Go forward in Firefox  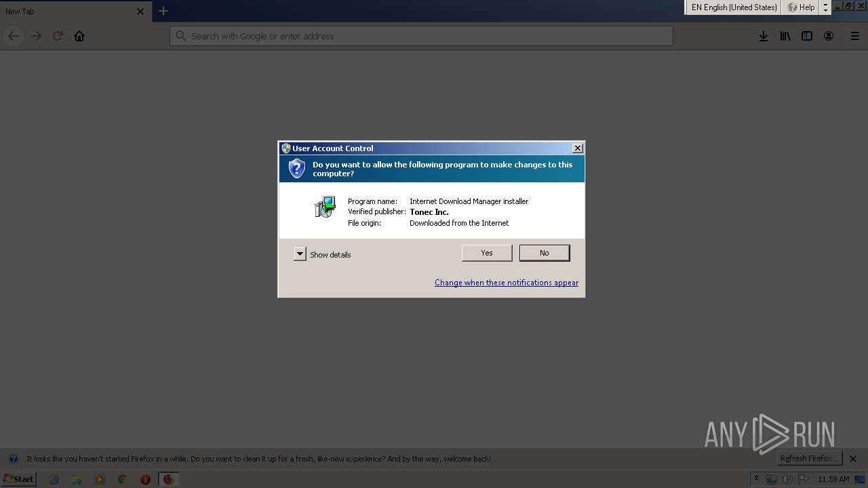36,36
